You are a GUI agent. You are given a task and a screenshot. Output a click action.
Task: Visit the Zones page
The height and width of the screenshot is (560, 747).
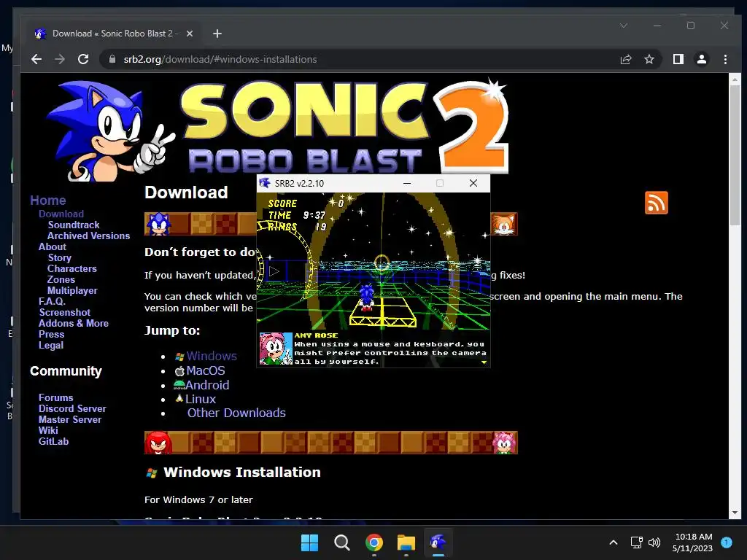[61, 279]
